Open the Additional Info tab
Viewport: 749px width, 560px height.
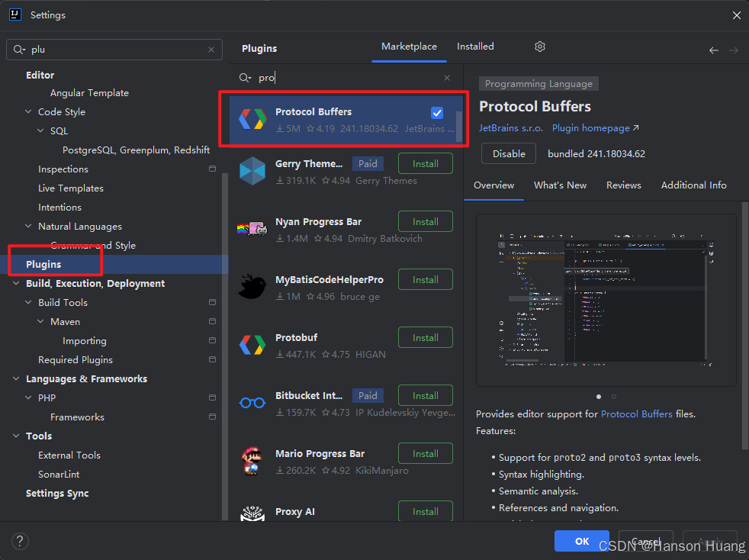coord(693,185)
